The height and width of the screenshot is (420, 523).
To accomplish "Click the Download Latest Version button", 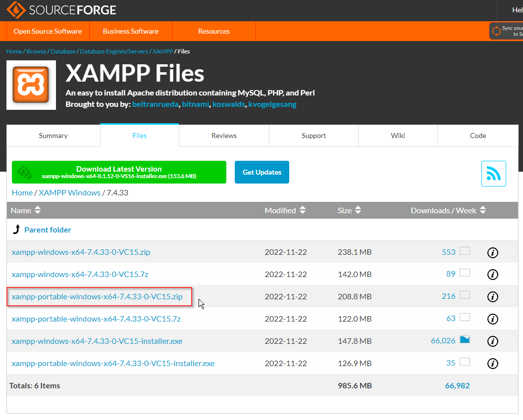I will pos(119,172).
